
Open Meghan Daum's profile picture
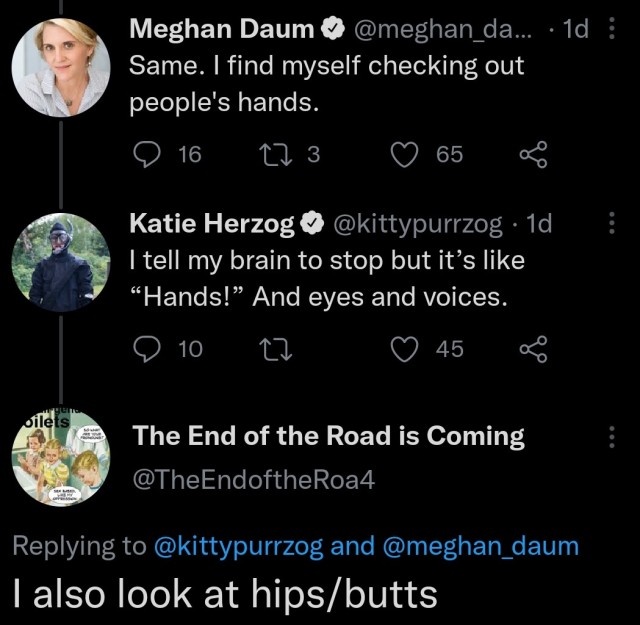click(x=60, y=66)
